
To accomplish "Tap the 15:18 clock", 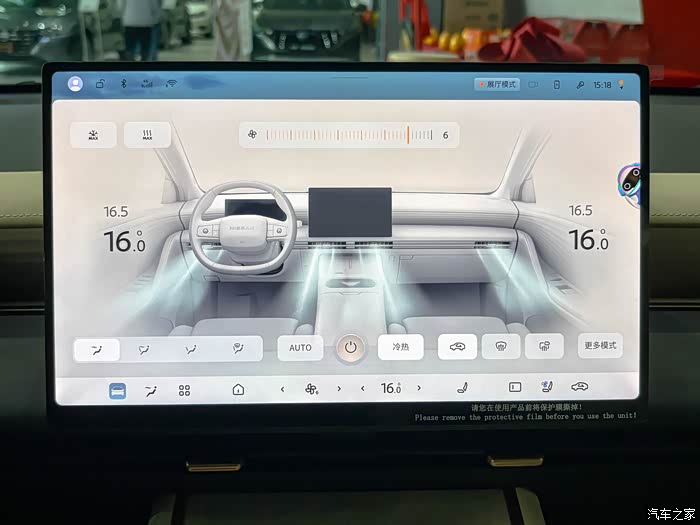I will 602,85.
